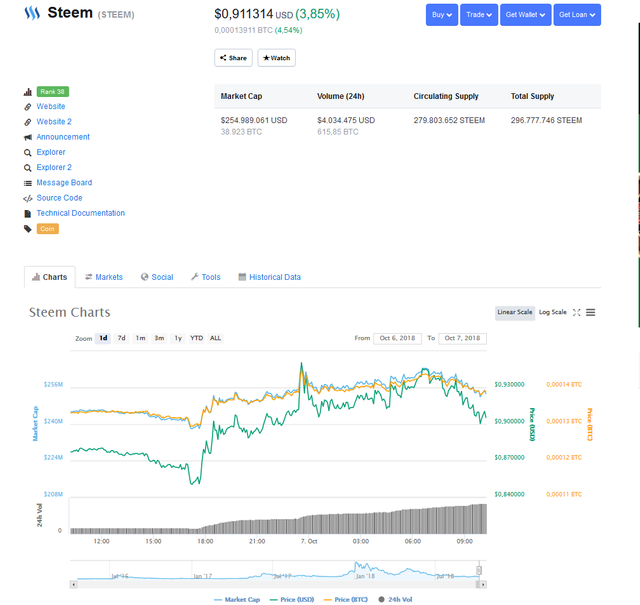Screen dimensions: 640x605
Task: Switch to the Markets tab
Action: click(x=104, y=277)
